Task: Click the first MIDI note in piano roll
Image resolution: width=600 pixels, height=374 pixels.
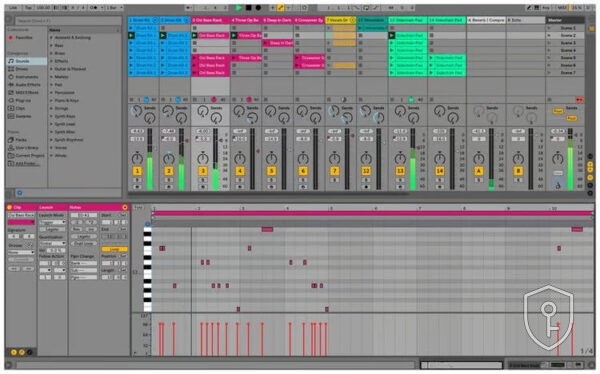Action: [x=162, y=248]
